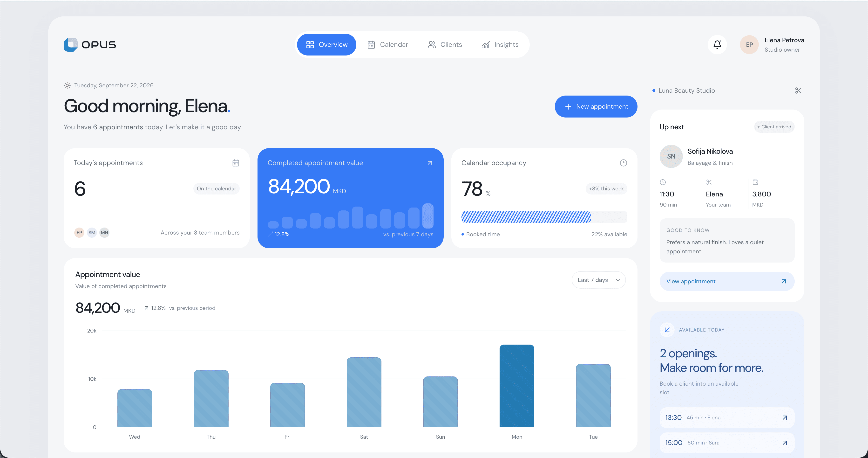The width and height of the screenshot is (868, 458).
Task: Click the calendar icon on Today's appointments card
Action: 236,163
